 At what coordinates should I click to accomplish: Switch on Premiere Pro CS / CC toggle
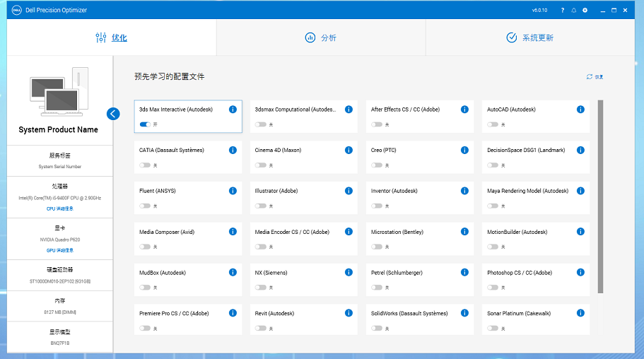click(145, 328)
